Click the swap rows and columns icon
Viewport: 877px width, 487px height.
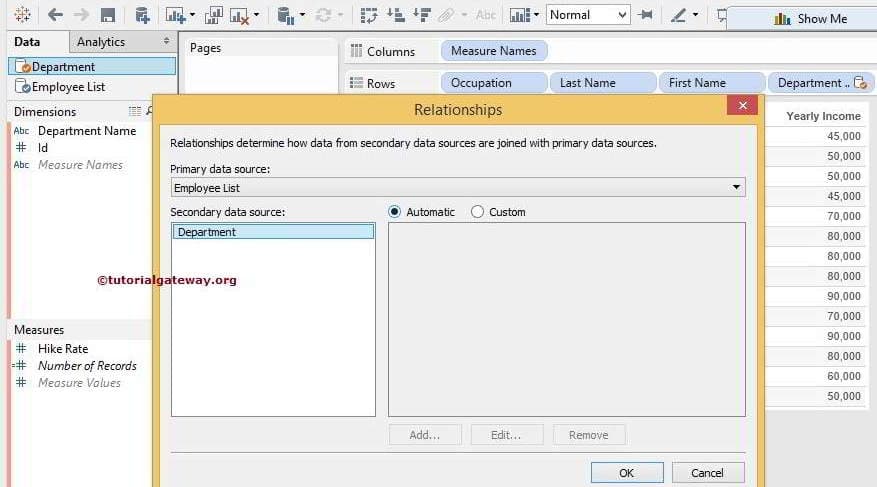coord(369,15)
